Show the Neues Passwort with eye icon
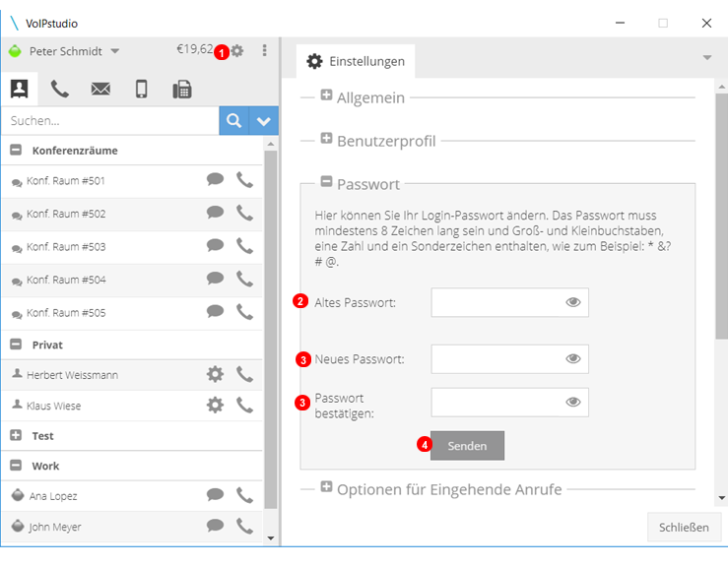Image resolution: width=728 pixels, height=567 pixels. (x=573, y=358)
